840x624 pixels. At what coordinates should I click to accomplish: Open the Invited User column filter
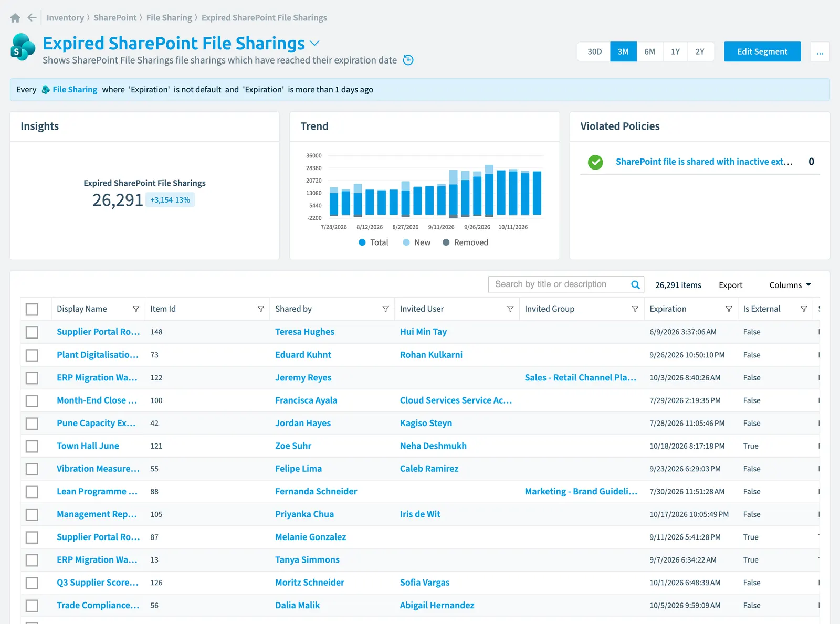[510, 309]
